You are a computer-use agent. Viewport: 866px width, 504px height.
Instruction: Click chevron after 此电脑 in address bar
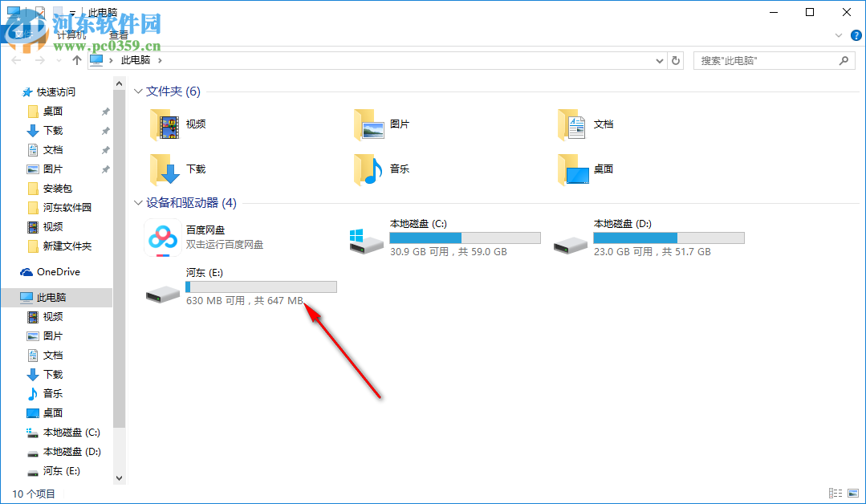161,60
